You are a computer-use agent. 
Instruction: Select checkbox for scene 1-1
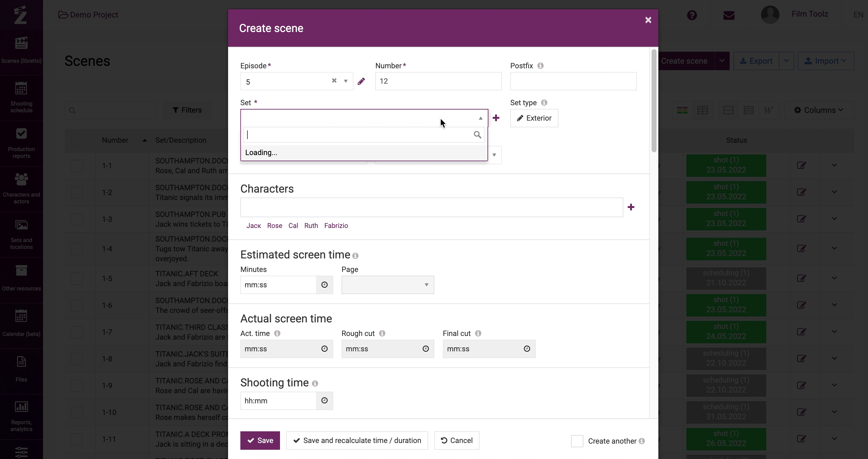(77, 166)
